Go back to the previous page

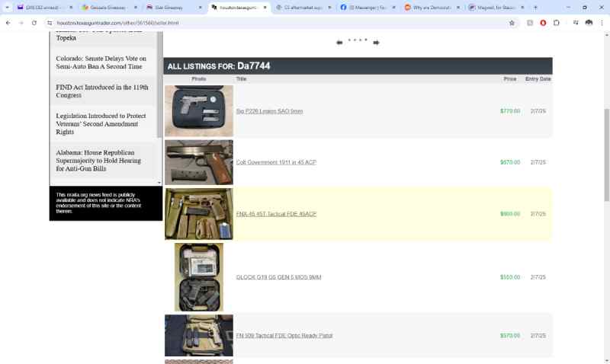[8, 23]
